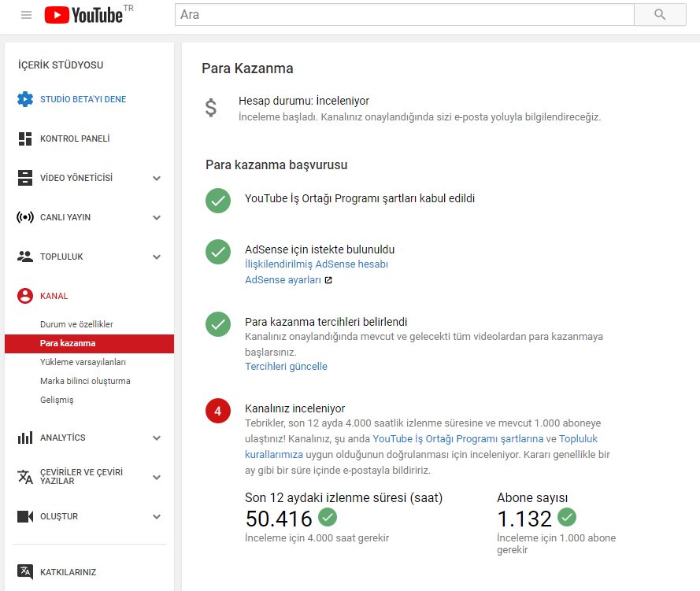The width and height of the screenshot is (700, 591).
Task: Focus the Ara search field
Action: [405, 15]
